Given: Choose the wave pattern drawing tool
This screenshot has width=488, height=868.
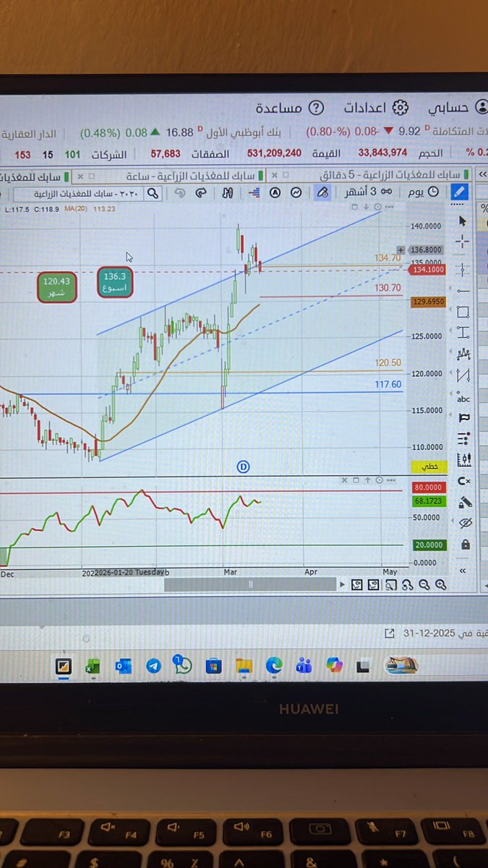Looking at the screenshot, I should (463, 354).
